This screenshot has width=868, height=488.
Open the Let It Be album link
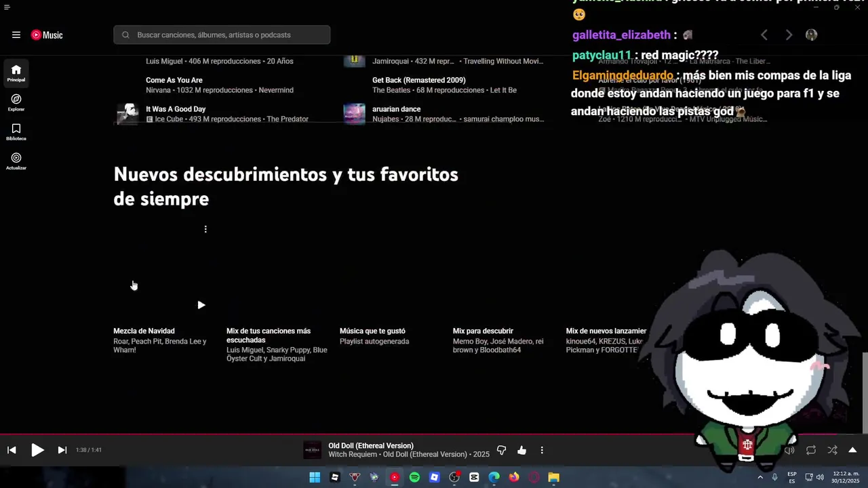503,90
